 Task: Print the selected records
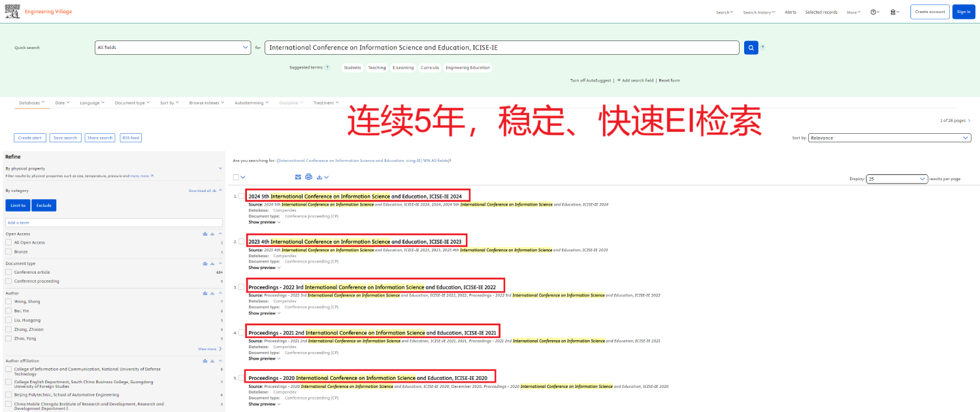click(x=308, y=177)
